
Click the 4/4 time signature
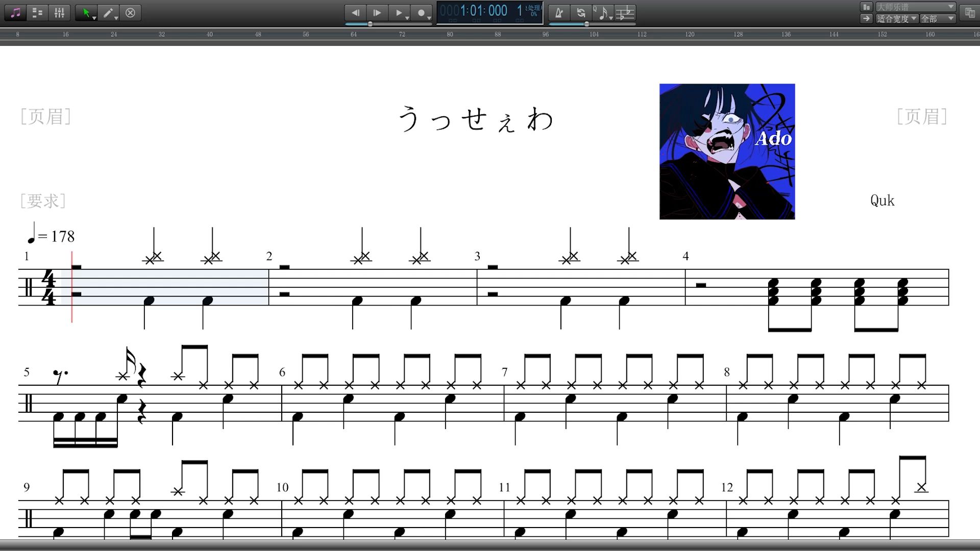[x=48, y=288]
